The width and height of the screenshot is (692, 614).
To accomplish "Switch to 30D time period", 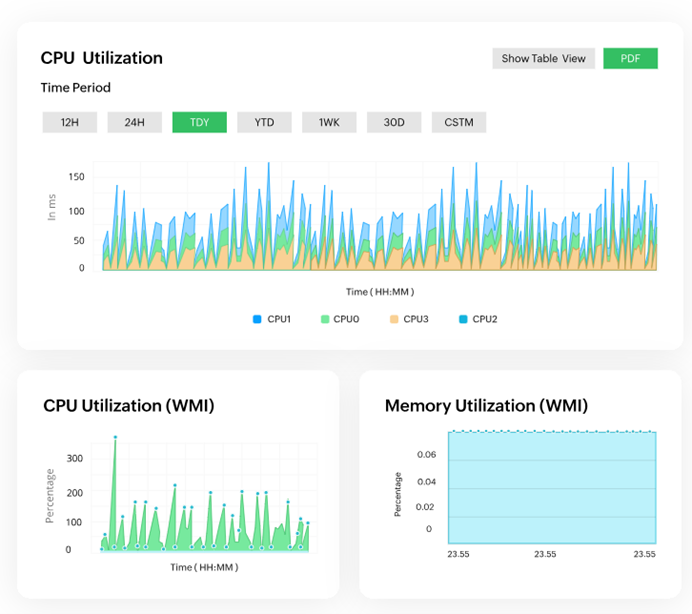I will coord(394,123).
